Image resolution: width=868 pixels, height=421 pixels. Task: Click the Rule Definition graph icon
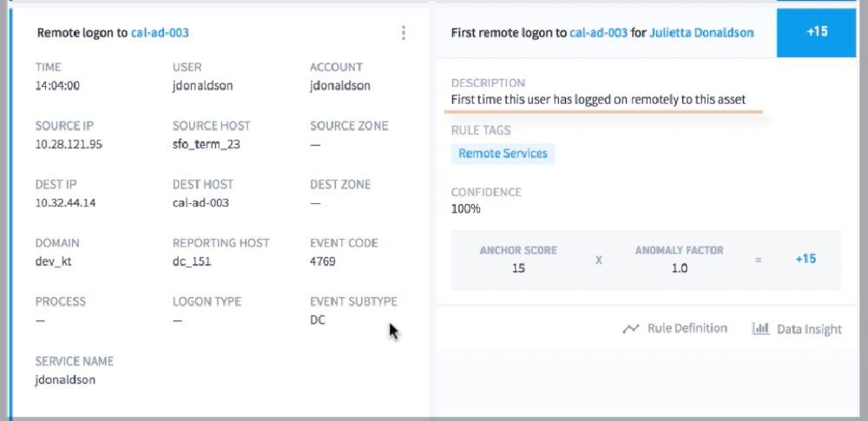[630, 329]
